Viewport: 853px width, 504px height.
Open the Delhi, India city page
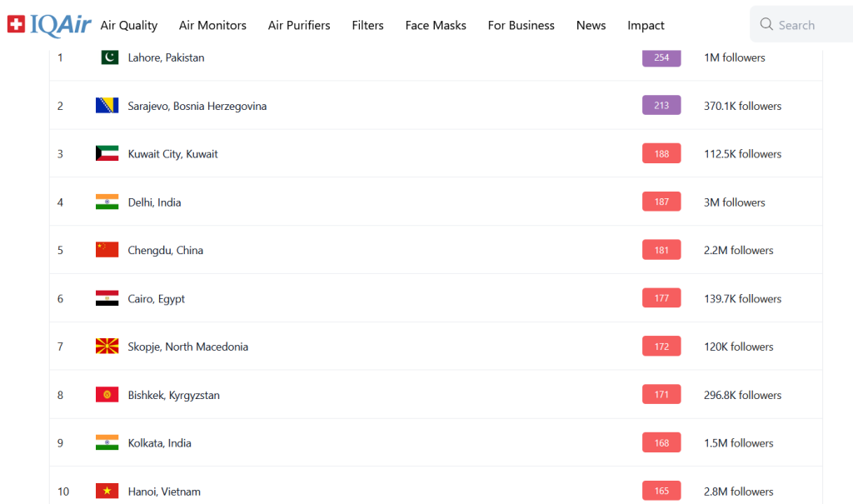pos(154,202)
